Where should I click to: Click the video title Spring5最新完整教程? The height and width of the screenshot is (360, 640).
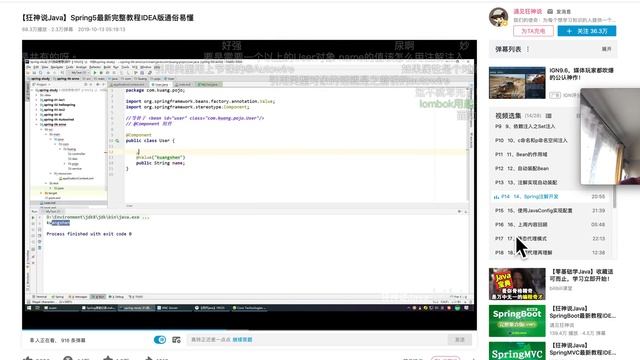point(108,18)
